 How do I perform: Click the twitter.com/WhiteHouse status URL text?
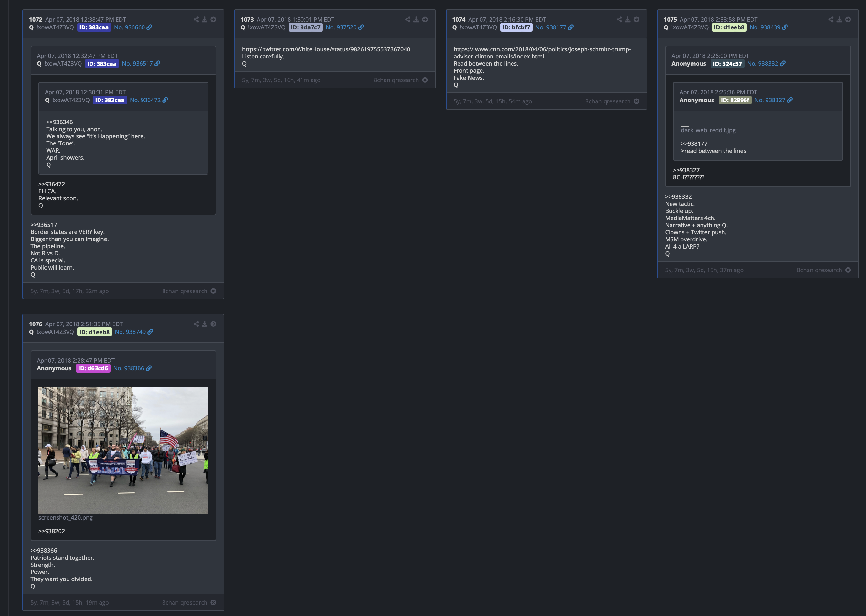pyautogui.click(x=326, y=49)
